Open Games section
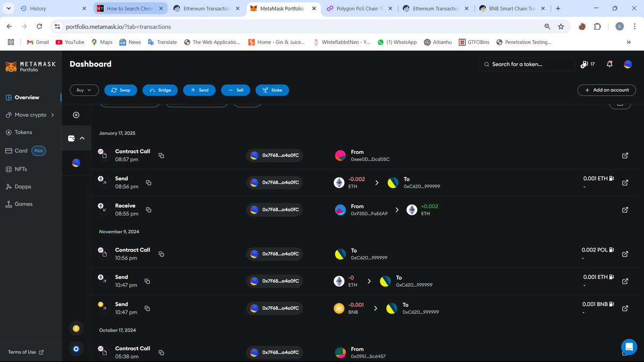This screenshot has height=362, width=644. 24,204
